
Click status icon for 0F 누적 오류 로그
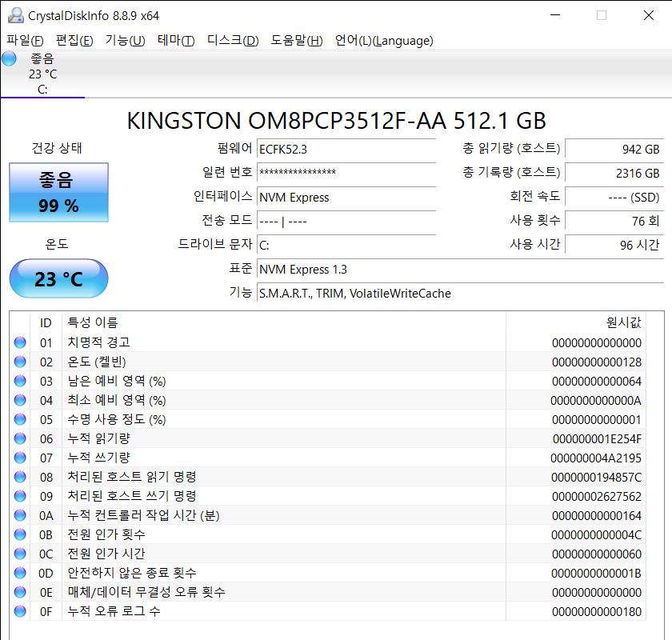click(20, 611)
